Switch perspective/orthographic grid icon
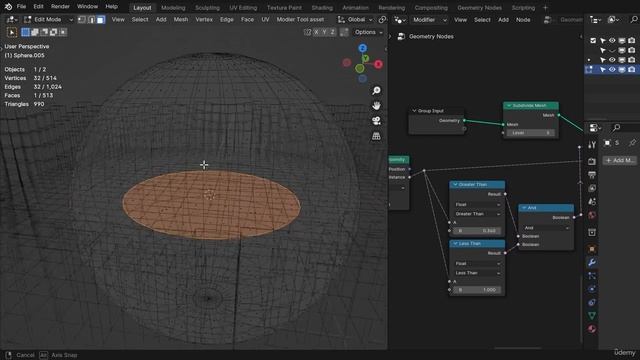This screenshot has width=640, height=360. tap(376, 136)
